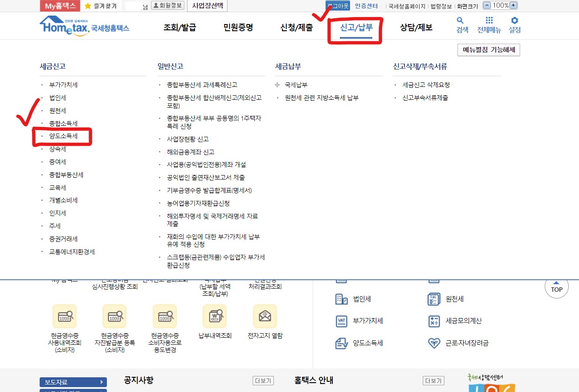This screenshot has width=579, height=392.
Task: Select 주세 under 세금신고
Action: tap(55, 226)
